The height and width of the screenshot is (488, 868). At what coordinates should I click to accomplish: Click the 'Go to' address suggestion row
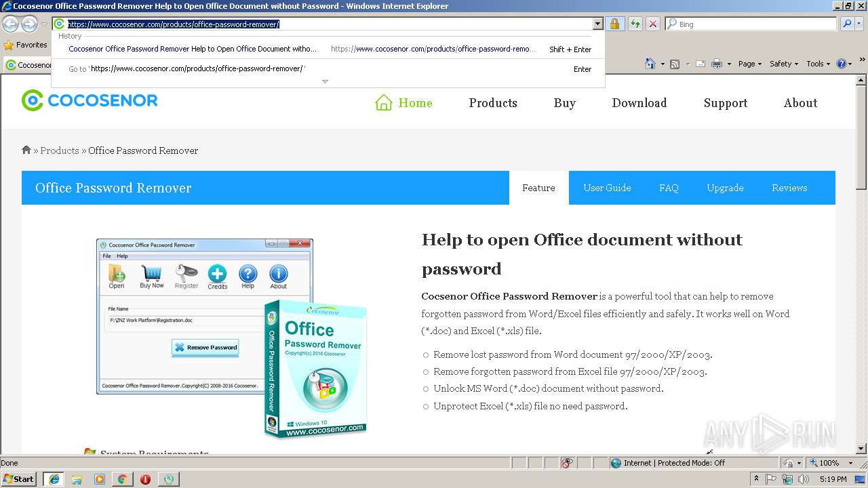point(328,68)
